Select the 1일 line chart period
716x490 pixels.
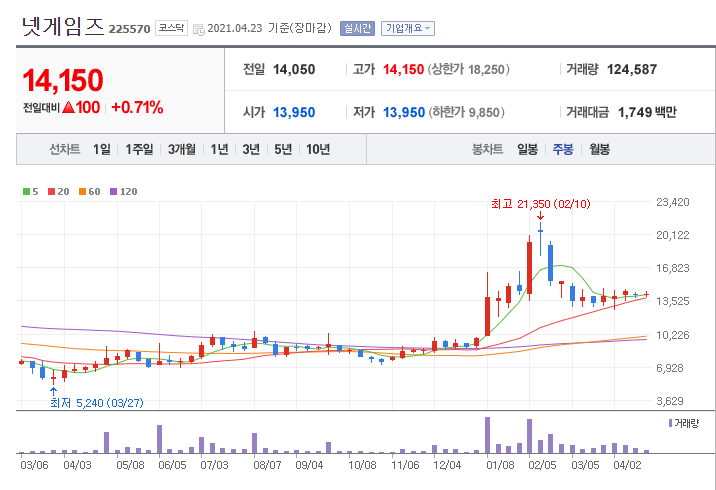101,149
